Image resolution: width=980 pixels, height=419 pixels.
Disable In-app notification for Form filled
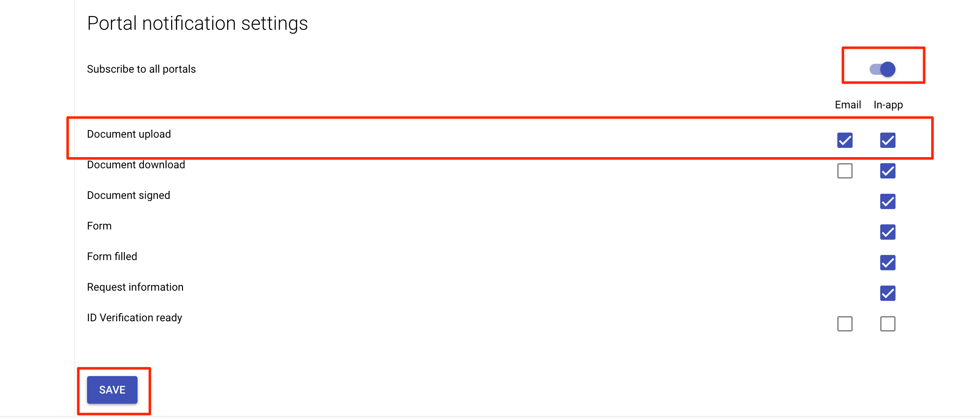coord(887,263)
